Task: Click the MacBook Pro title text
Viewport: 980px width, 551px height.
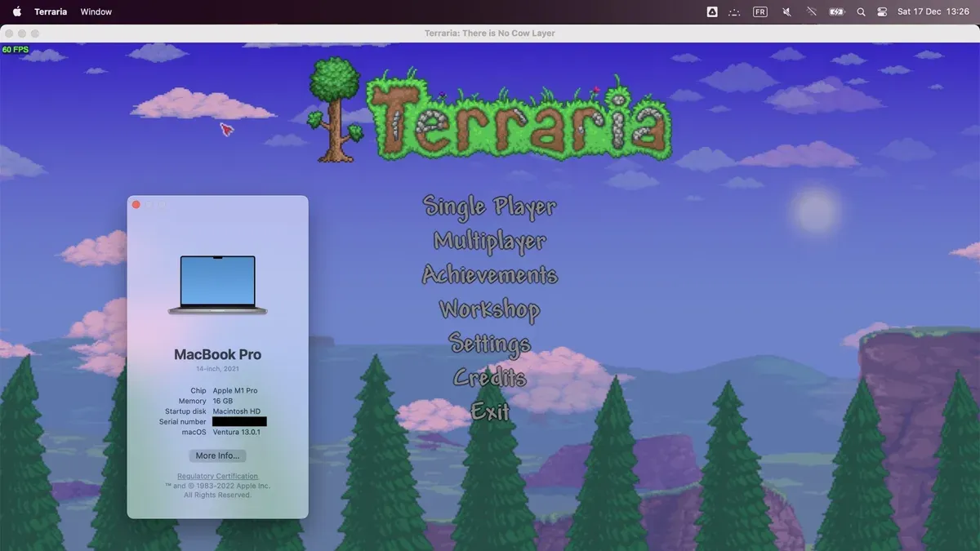Action: point(217,355)
